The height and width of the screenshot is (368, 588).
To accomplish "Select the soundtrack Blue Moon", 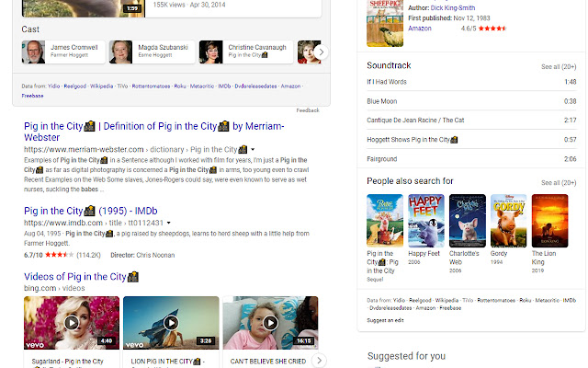I will click(471, 101).
